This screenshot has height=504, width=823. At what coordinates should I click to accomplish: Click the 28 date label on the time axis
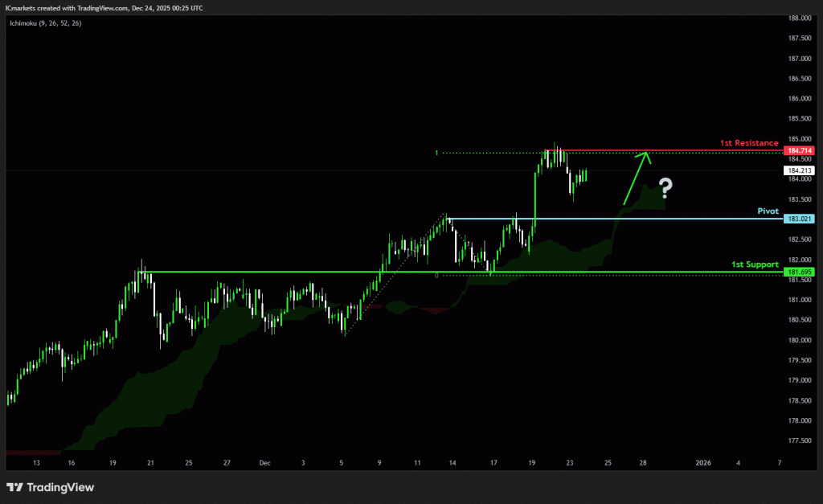tap(643, 463)
